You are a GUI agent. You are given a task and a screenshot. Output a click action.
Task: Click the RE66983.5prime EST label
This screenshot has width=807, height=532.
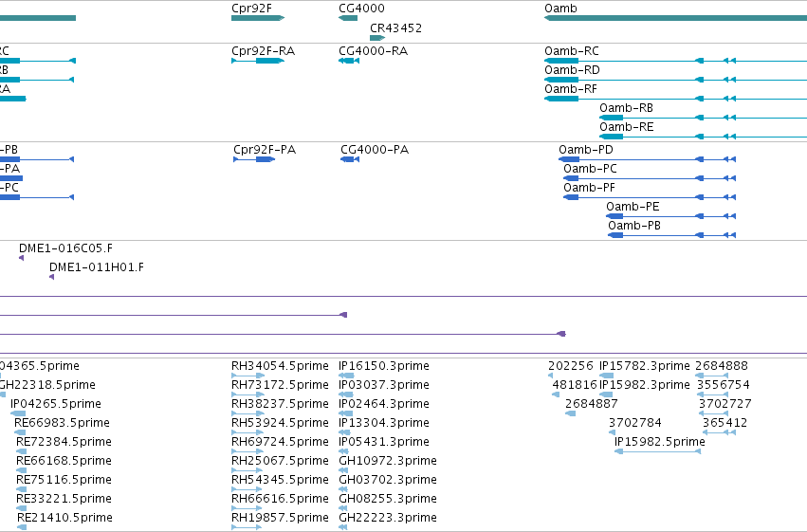tap(62, 423)
